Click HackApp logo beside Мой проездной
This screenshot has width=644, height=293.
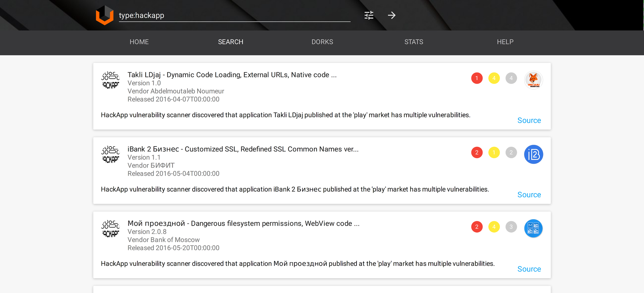(x=110, y=229)
